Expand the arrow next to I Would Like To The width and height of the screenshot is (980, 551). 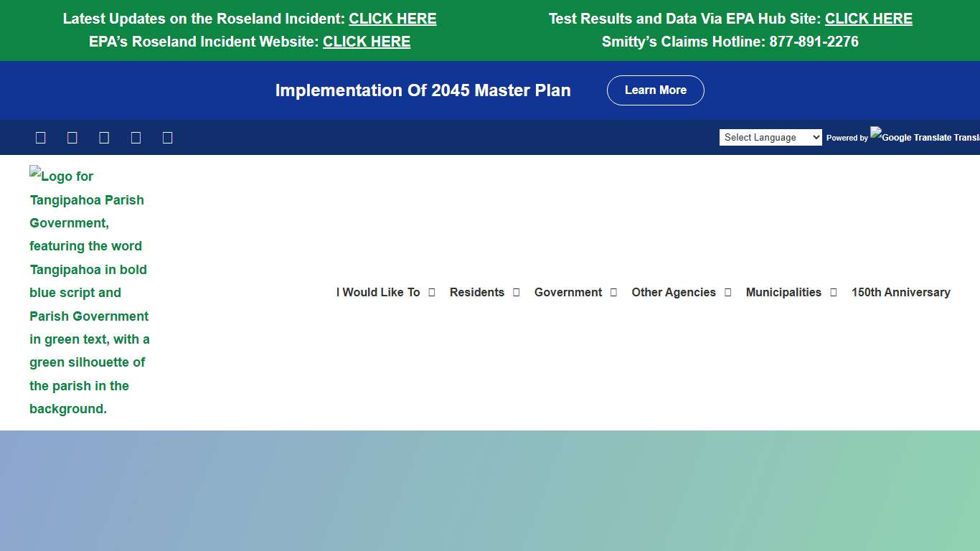click(432, 293)
